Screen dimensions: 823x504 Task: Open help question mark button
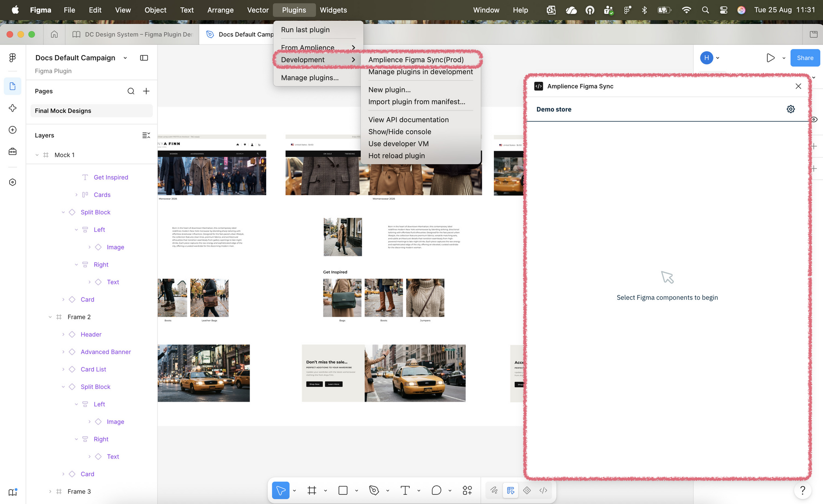tap(802, 490)
